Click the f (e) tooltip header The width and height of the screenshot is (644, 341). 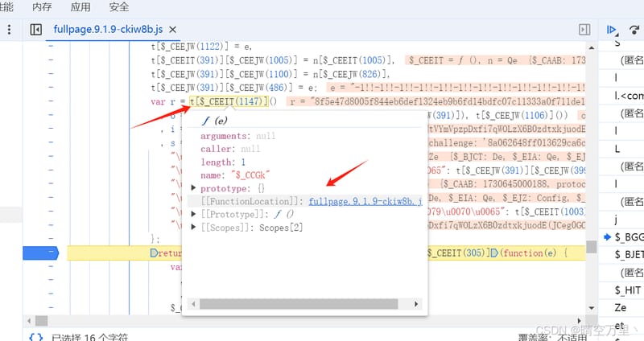pyautogui.click(x=214, y=121)
